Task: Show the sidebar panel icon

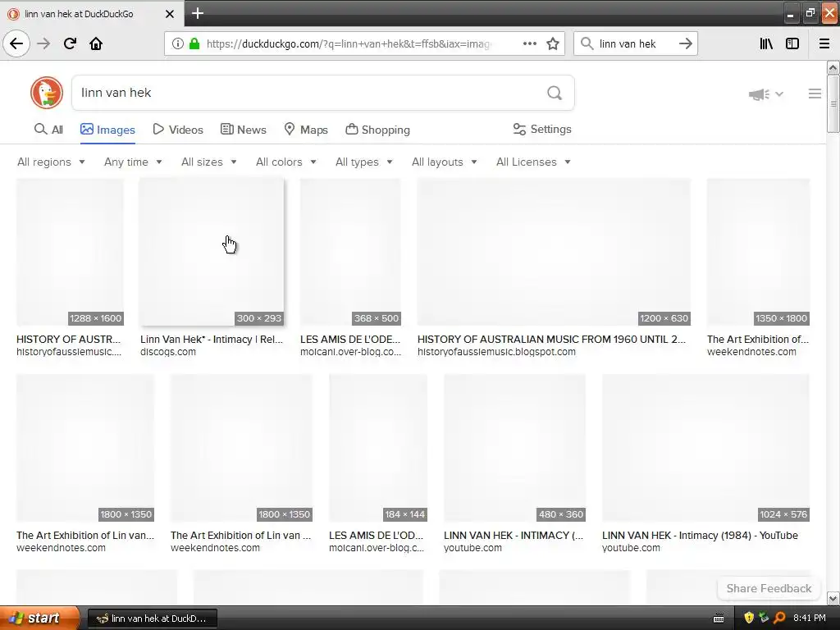Action: pos(792,44)
